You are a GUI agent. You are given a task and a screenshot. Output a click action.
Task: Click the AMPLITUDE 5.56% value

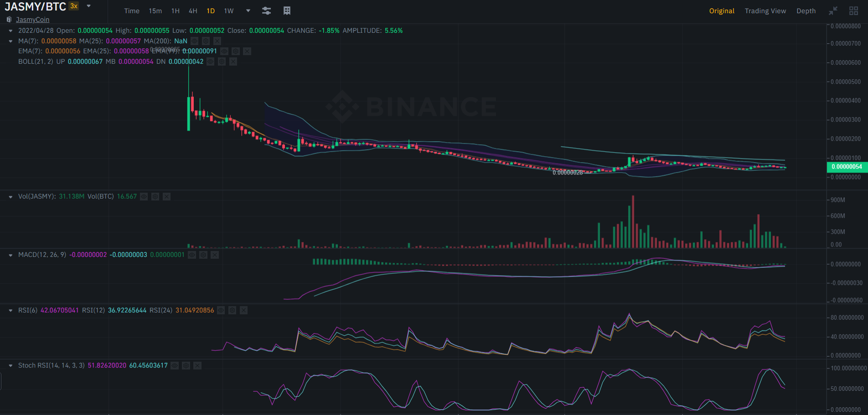393,31
